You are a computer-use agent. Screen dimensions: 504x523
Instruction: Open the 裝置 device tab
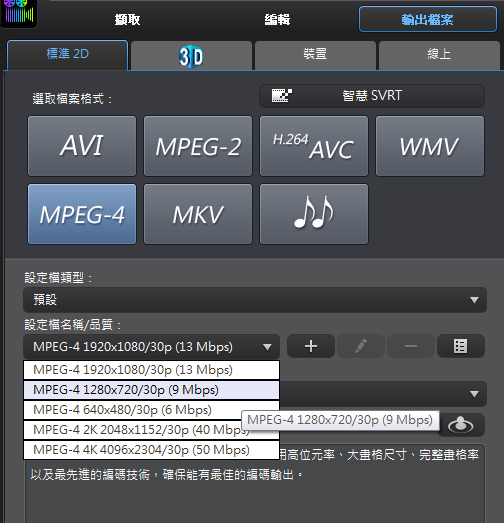[315, 55]
